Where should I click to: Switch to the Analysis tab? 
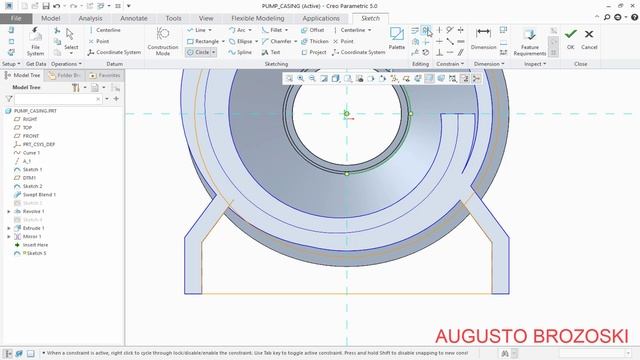point(90,18)
